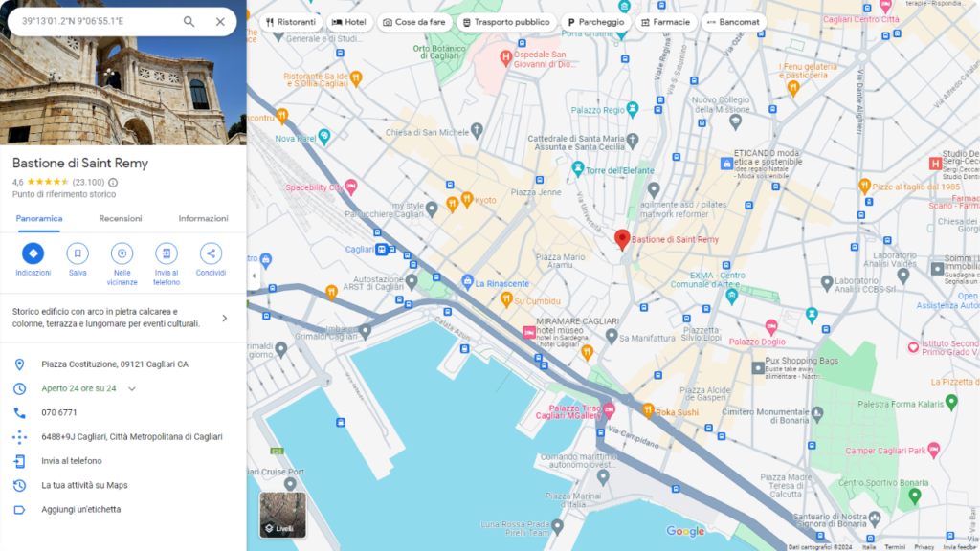The height and width of the screenshot is (551, 980).
Task: Click the Palazzo Tirso Cagliari MGallery marker
Action: point(609,409)
